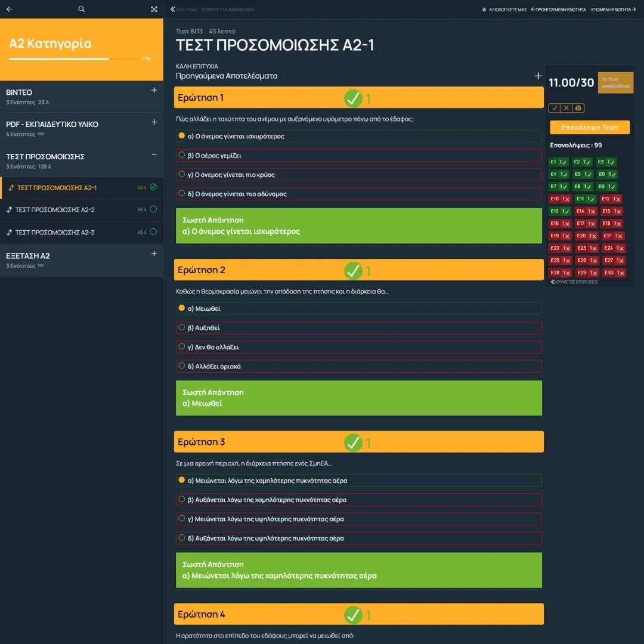Click the back arrow icon in the sidebar header

10,9
